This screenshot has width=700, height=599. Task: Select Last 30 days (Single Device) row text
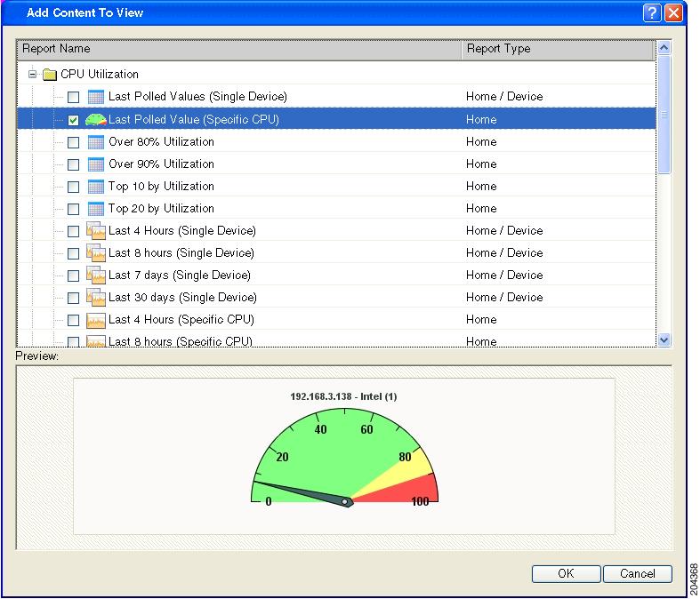(182, 298)
